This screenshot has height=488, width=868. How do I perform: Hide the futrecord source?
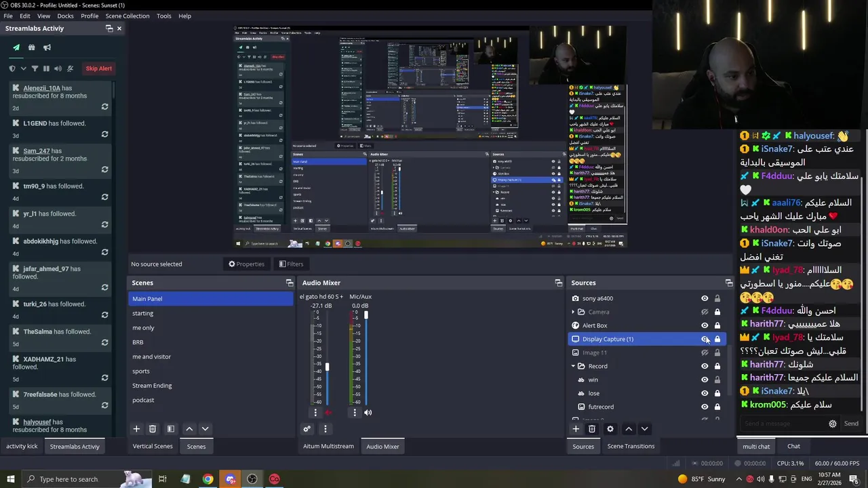[x=705, y=407]
